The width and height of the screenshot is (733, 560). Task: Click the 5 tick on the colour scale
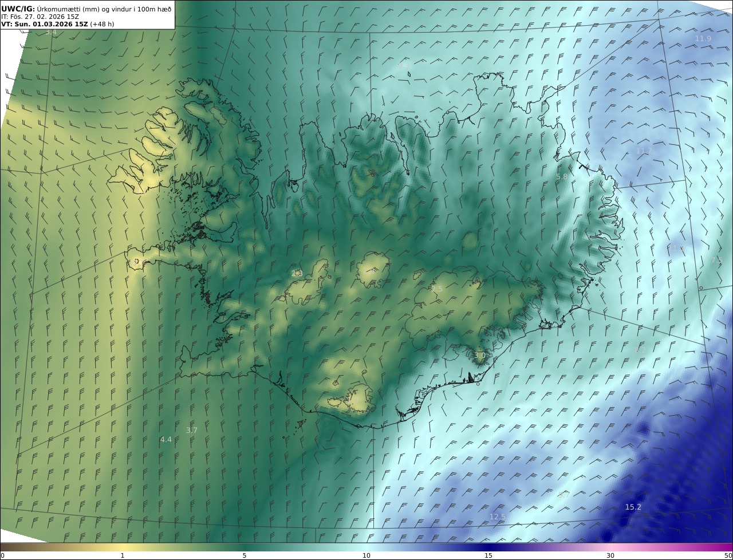point(245,555)
